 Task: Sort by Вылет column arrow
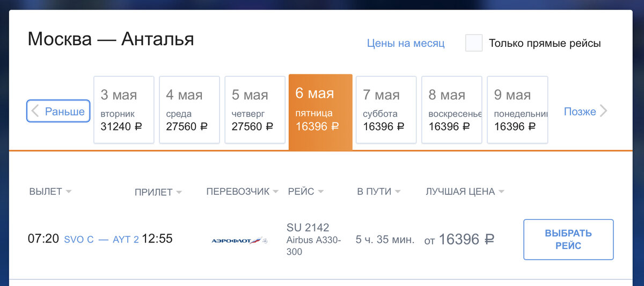pyautogui.click(x=69, y=192)
